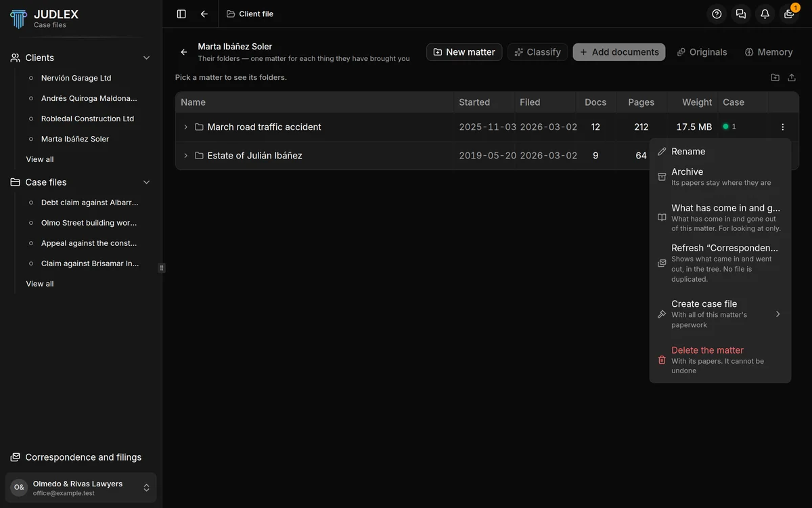Click the Add documents button

pos(619,52)
